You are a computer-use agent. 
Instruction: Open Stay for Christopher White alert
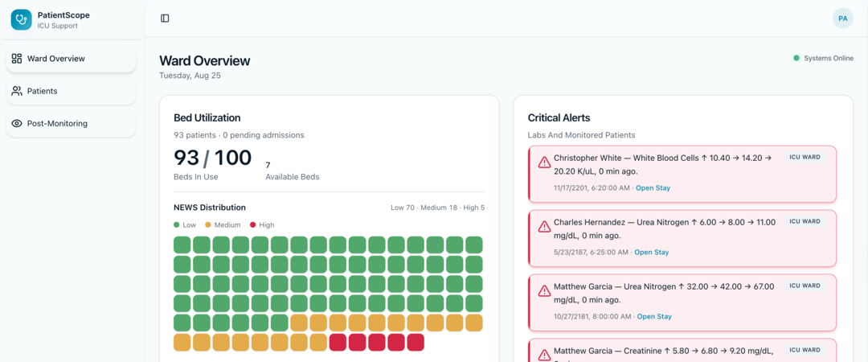(653, 188)
